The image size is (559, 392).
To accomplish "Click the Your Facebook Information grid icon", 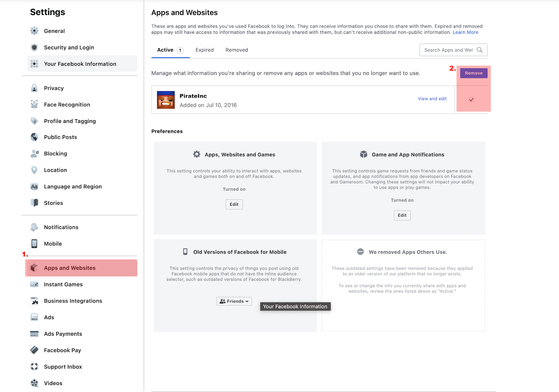I will point(34,64).
